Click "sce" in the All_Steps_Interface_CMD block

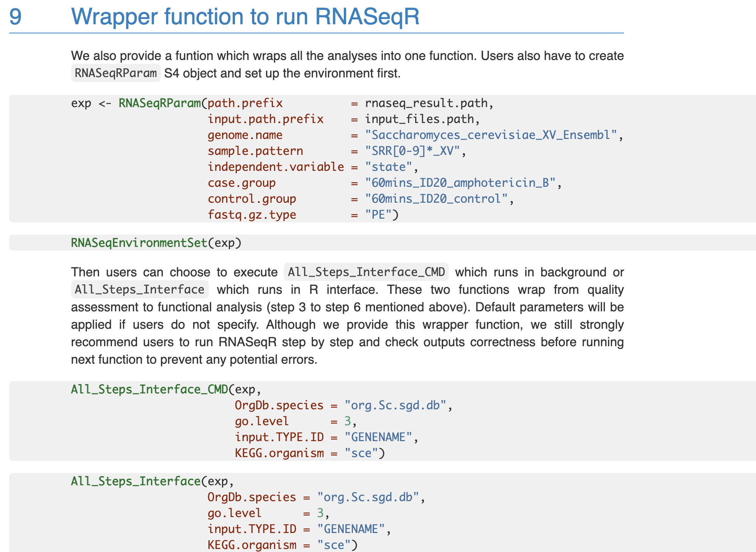(x=361, y=453)
